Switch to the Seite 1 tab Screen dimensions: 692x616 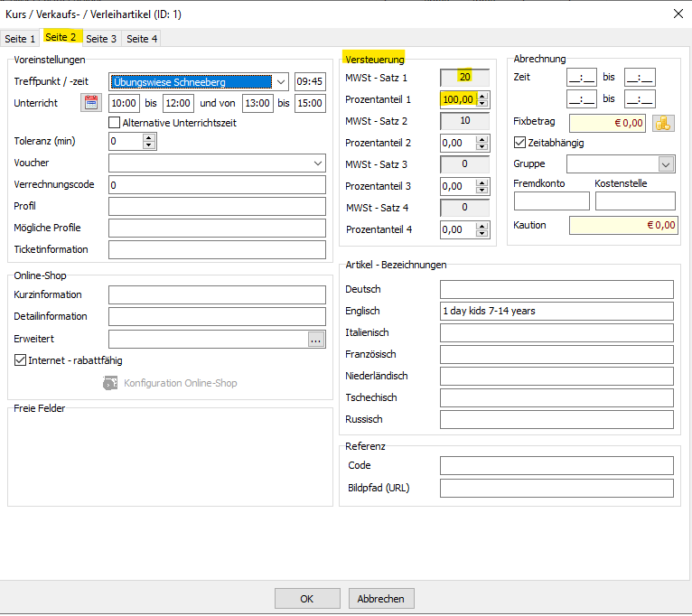click(x=20, y=39)
